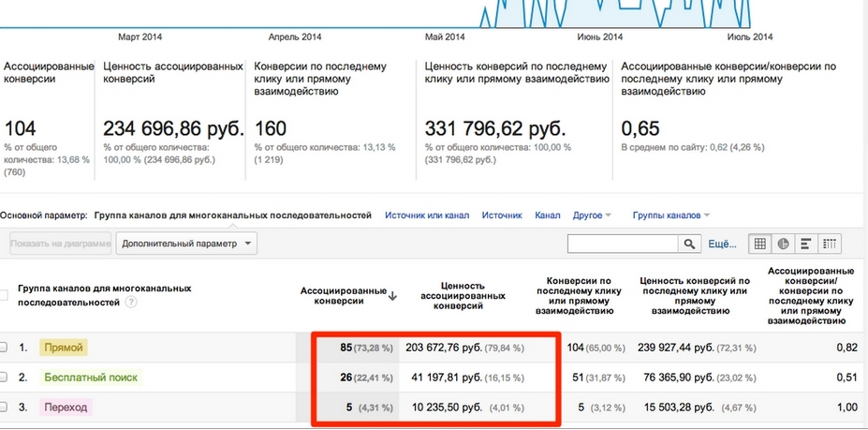Click in the table search field

tap(623, 244)
